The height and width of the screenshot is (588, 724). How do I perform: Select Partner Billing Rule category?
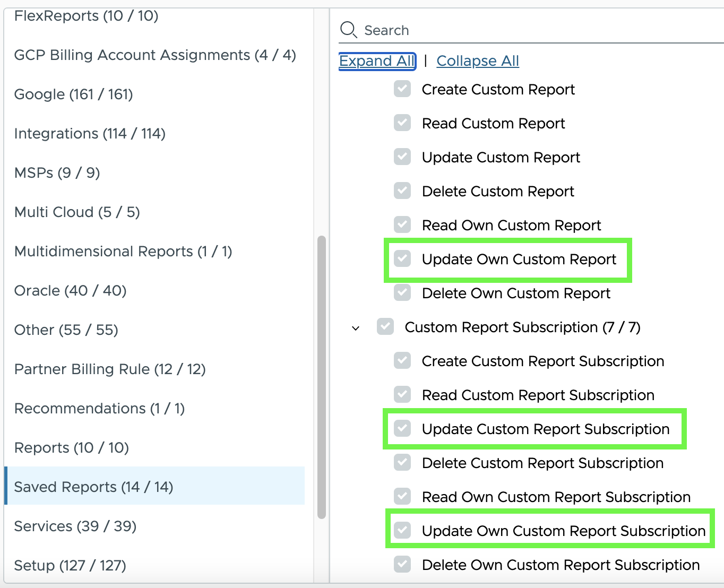coord(110,369)
